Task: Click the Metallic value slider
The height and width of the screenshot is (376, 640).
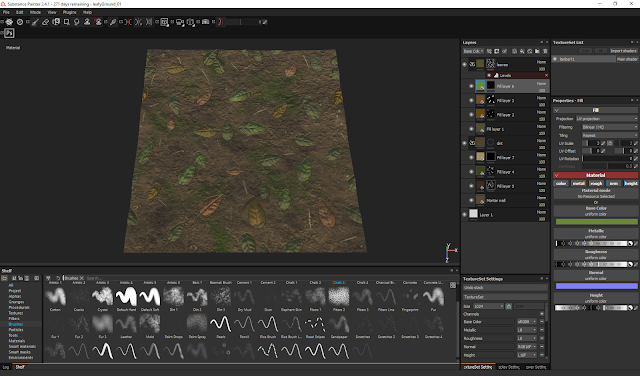Action: (x=592, y=243)
